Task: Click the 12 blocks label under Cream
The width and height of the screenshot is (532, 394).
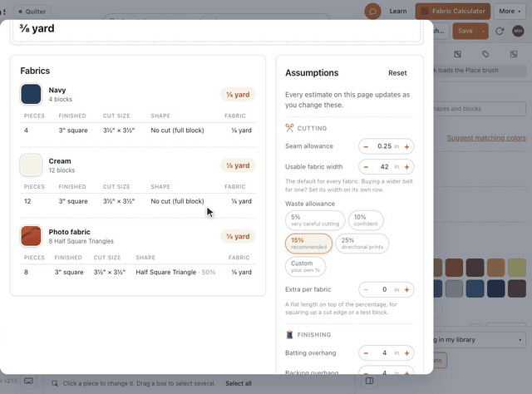Action: pyautogui.click(x=62, y=170)
